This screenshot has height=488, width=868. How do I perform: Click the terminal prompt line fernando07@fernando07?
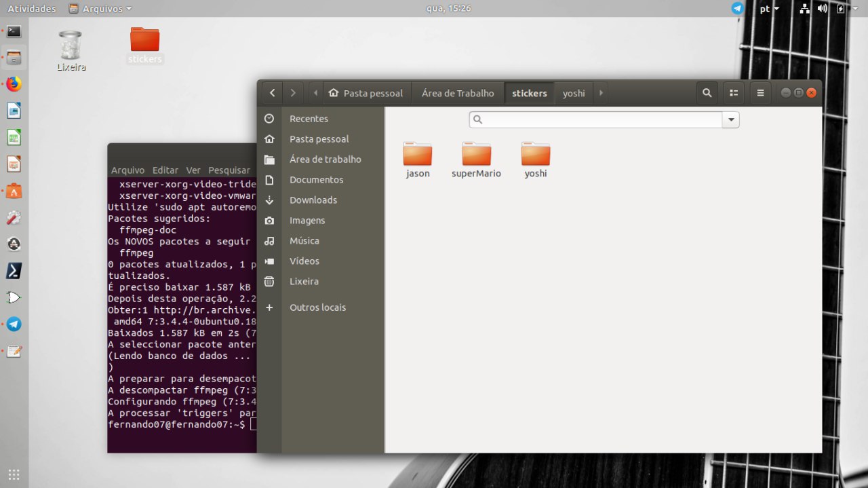pyautogui.click(x=176, y=424)
